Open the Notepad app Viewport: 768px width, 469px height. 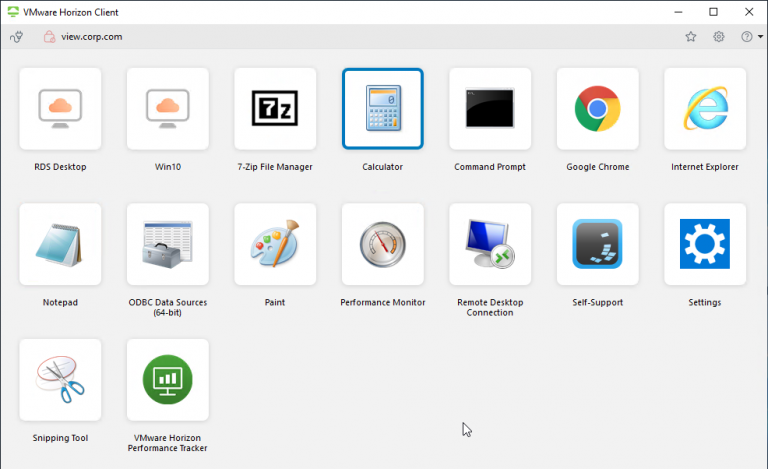tap(60, 244)
